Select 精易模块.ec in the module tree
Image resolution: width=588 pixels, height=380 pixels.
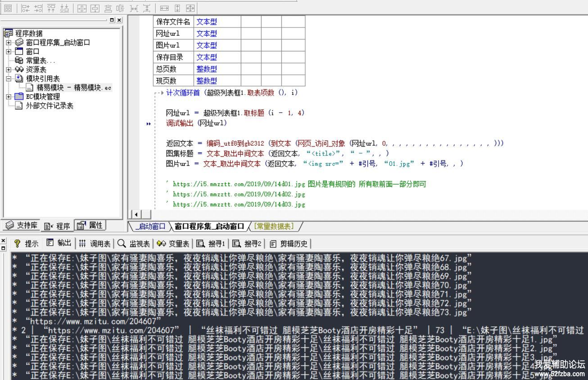click(73, 87)
